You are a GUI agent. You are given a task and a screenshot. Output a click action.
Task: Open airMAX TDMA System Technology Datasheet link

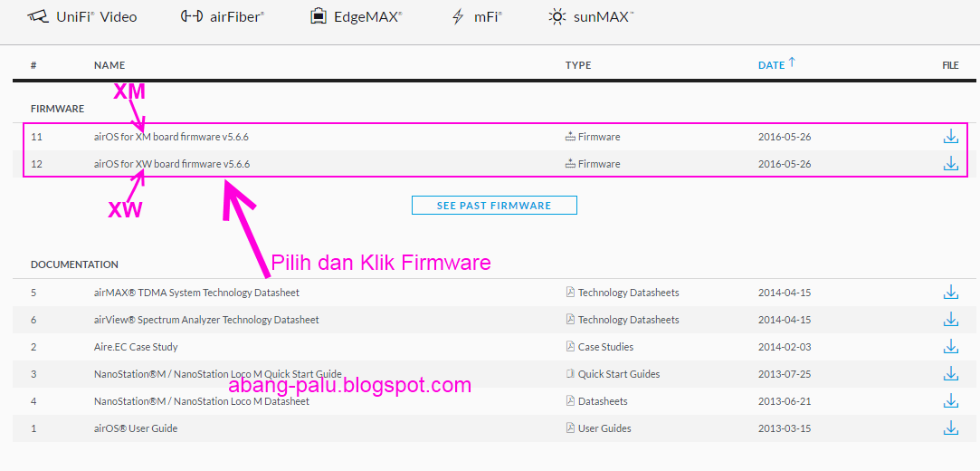196,292
